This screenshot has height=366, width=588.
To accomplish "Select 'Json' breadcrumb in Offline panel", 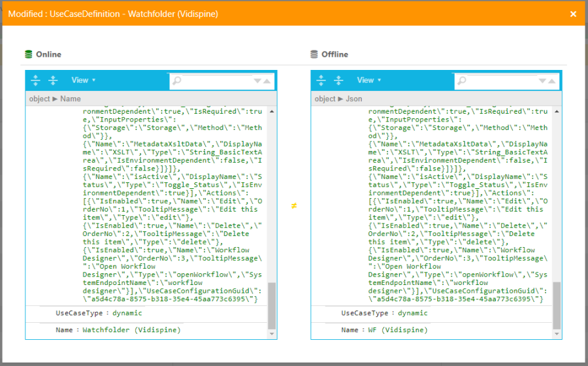I will (353, 99).
